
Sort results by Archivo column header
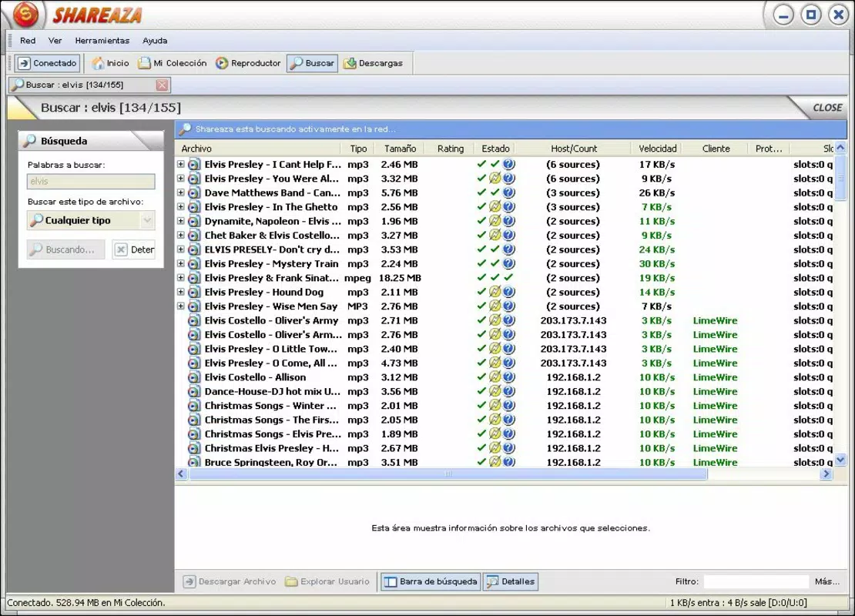point(259,149)
